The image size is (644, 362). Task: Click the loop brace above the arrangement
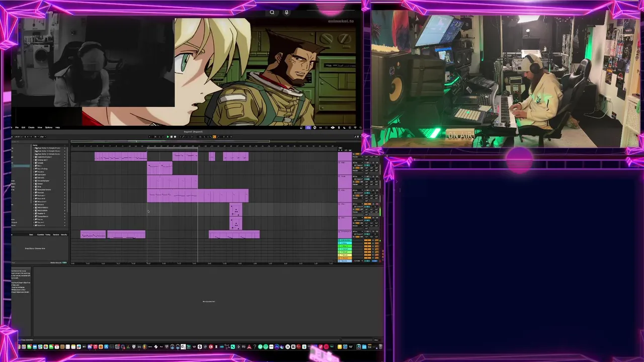172,148
